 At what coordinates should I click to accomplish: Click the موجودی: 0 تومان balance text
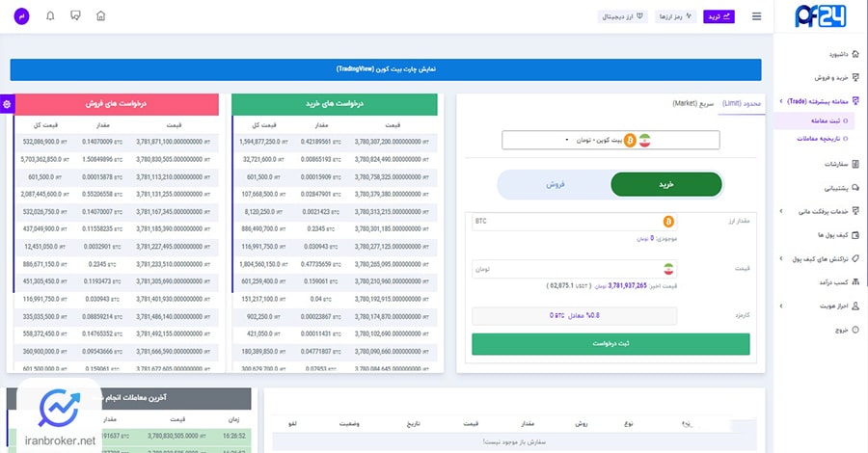click(x=657, y=238)
